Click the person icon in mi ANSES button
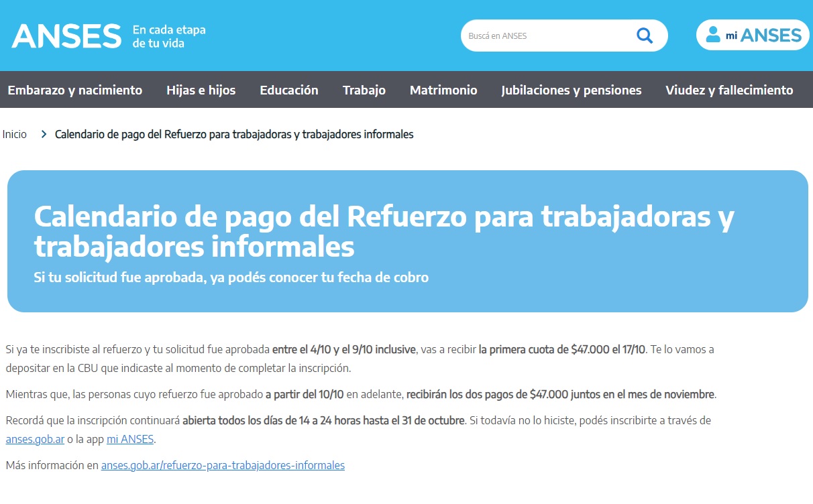The width and height of the screenshot is (813, 504). [713, 34]
